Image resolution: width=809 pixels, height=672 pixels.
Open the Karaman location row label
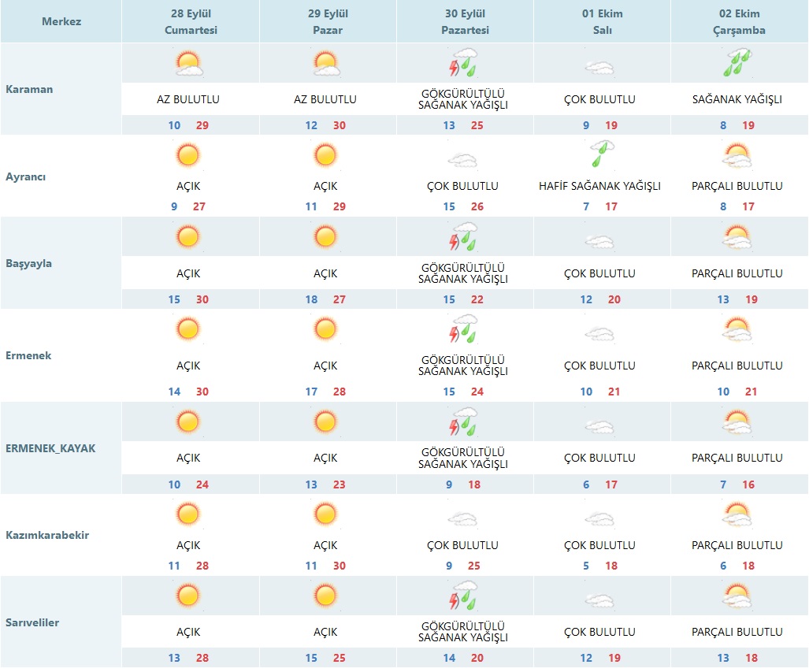[29, 89]
